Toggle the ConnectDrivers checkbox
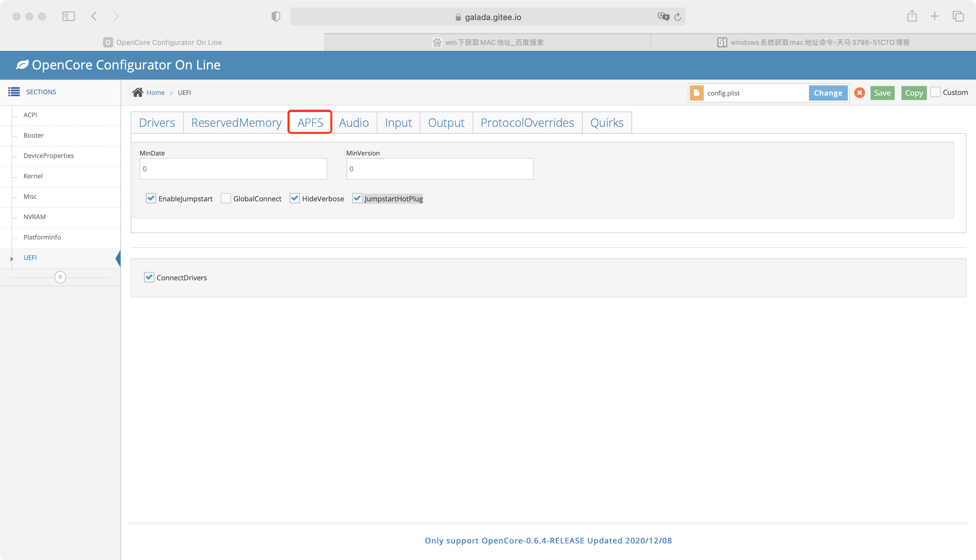 (x=149, y=277)
